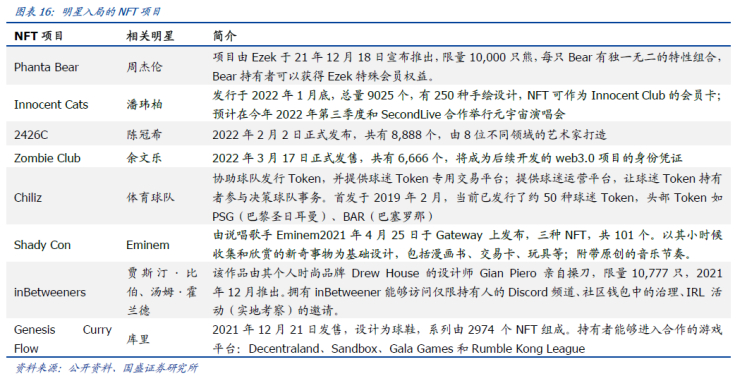Viewport: 735px width, 381px height.
Task: Click the 潘玮柏 celebrity cell
Action: click(144, 105)
